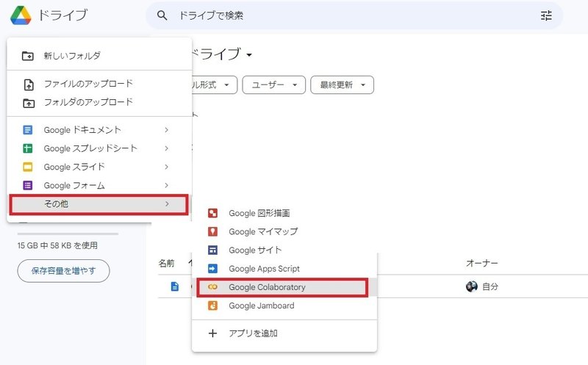
Task: Click the owner avatar next to 自分
Action: click(x=471, y=286)
